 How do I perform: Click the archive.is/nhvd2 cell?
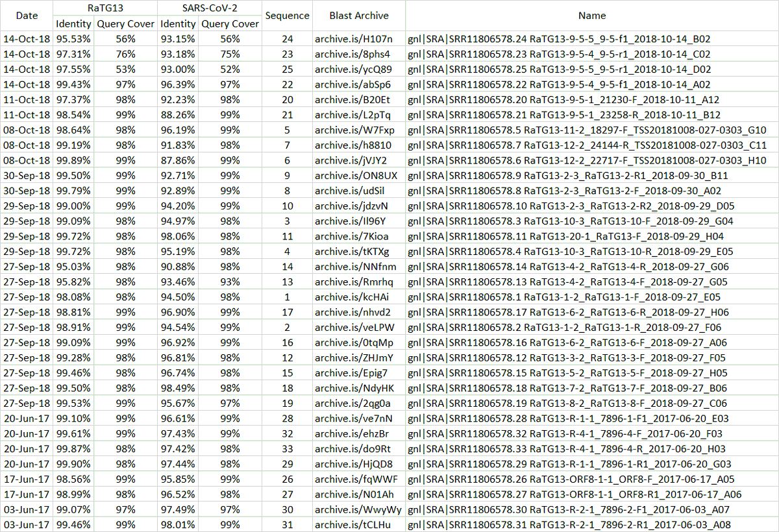pos(359,312)
